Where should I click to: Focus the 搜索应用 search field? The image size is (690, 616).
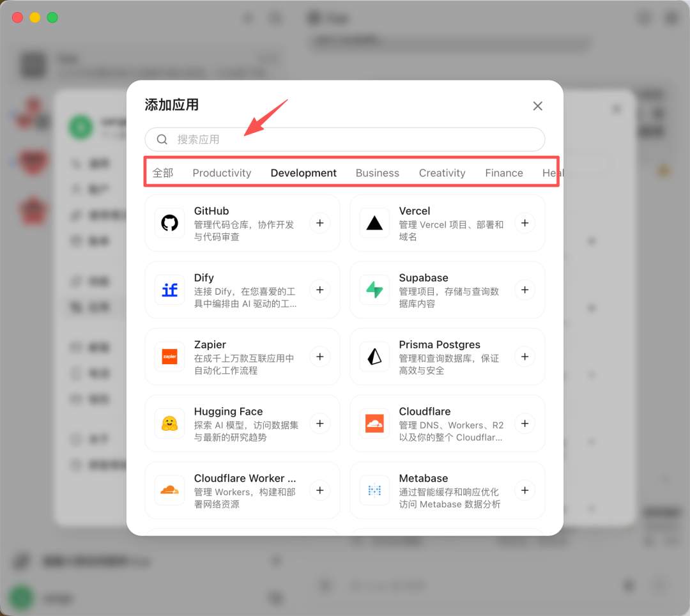point(344,139)
